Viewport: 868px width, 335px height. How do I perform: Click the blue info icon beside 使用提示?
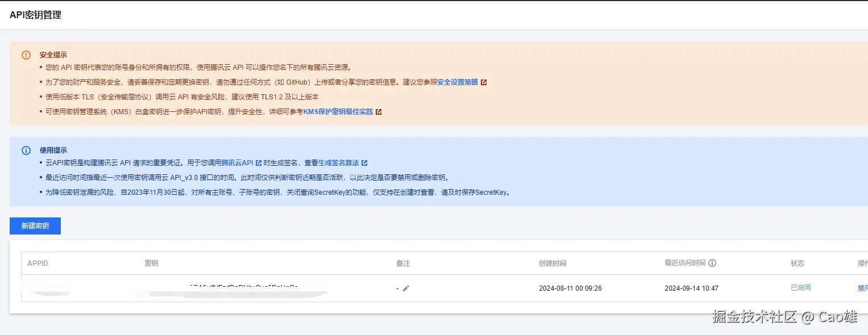pos(26,150)
